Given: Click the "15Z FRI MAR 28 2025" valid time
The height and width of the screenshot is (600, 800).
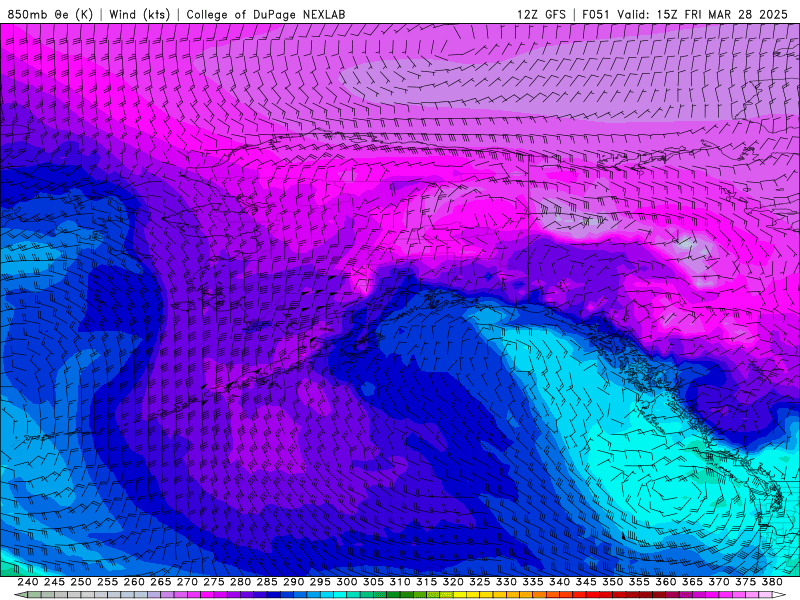Looking at the screenshot, I should 722,14.
